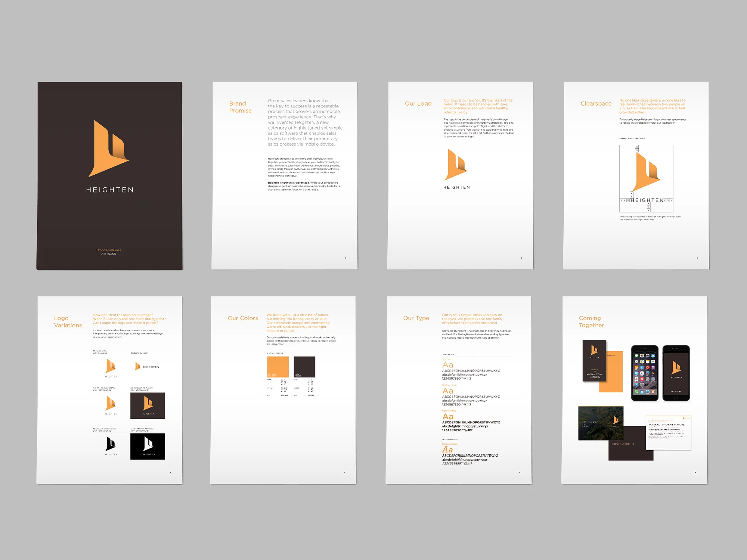
Task: Click the dark business card mockup
Action: pyautogui.click(x=594, y=361)
